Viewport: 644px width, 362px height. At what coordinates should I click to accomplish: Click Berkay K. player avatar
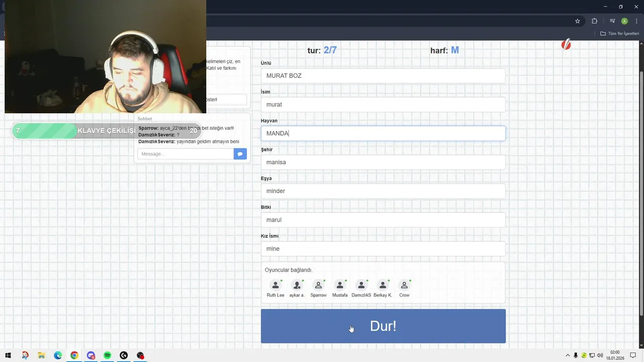coord(383,286)
